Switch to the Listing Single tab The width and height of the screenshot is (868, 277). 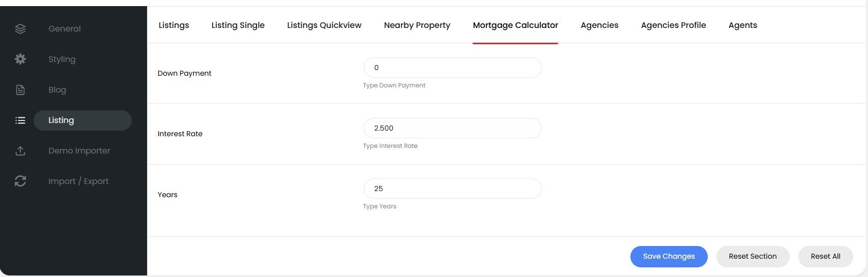pos(238,25)
